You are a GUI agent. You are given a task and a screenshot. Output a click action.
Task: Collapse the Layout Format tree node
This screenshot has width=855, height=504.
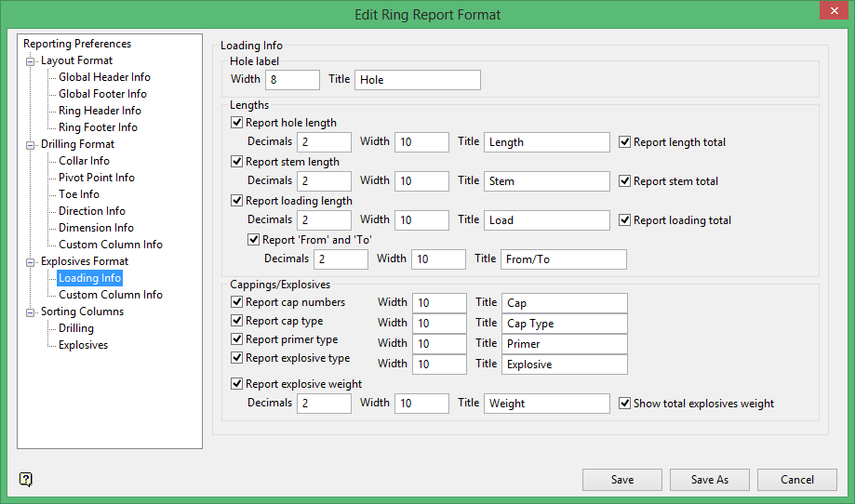point(30,60)
